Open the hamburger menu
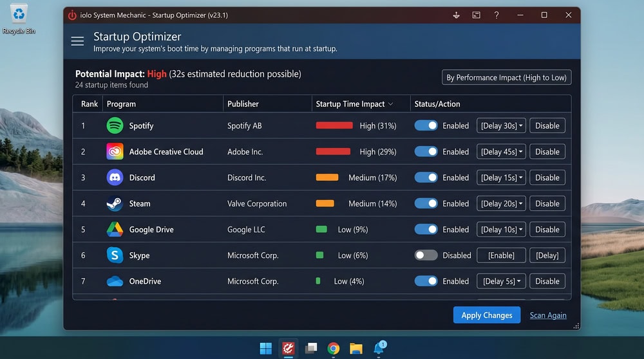 pos(77,41)
